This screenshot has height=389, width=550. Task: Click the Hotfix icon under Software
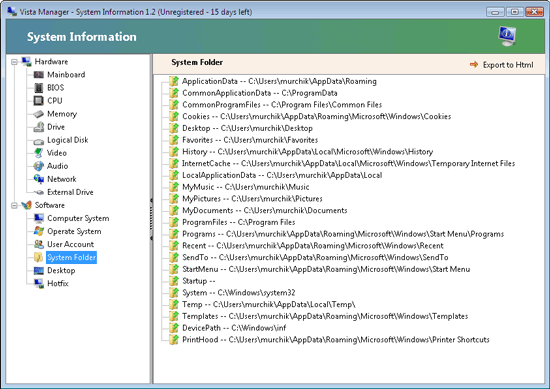39,283
